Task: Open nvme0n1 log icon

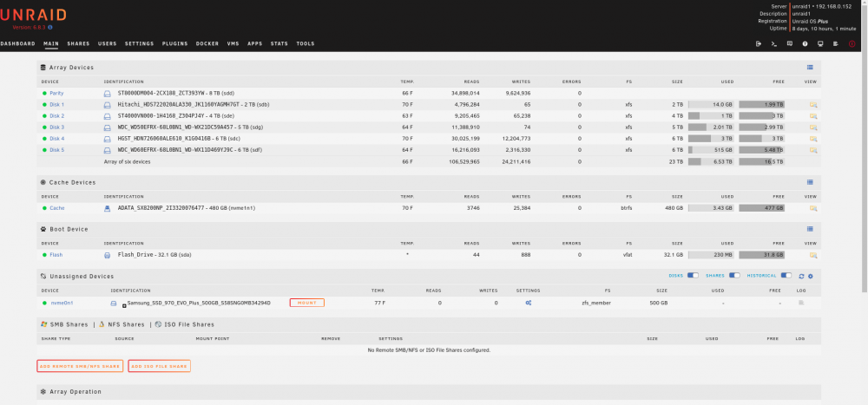Action: (800, 304)
